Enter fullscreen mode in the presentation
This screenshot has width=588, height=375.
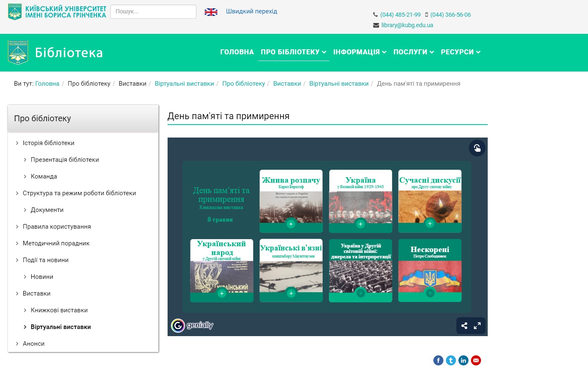pyautogui.click(x=477, y=326)
